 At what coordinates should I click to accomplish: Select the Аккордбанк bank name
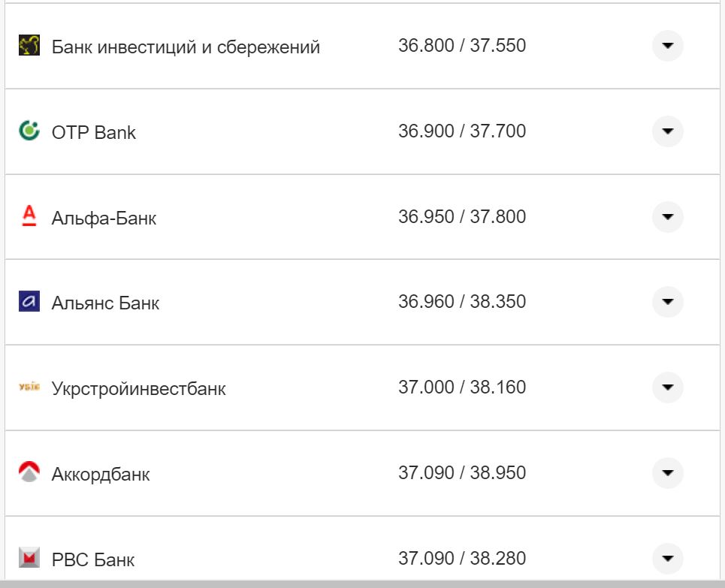coord(101,475)
